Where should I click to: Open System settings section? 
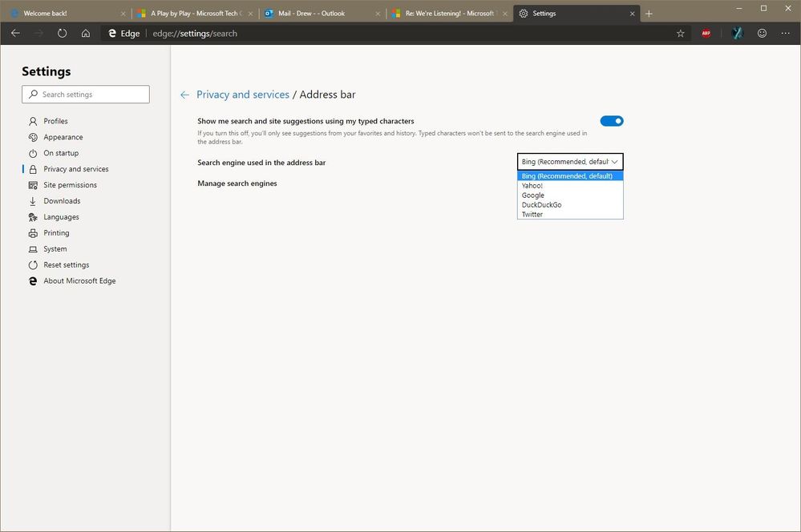tap(55, 249)
